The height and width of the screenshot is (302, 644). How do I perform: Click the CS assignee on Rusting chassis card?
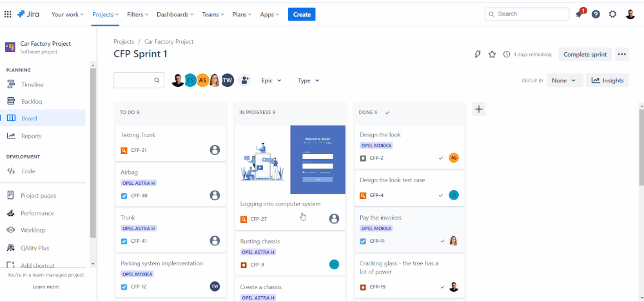[335, 264]
